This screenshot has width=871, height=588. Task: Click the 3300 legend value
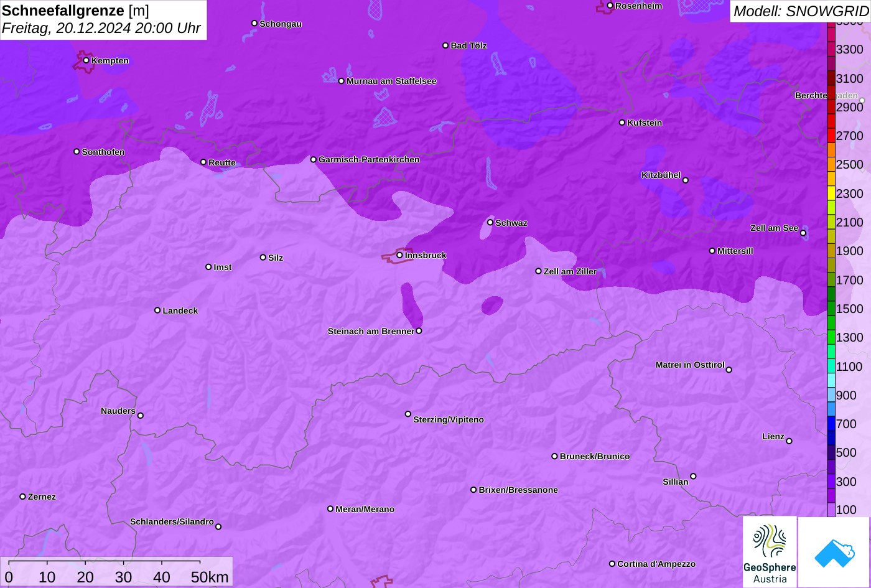[x=850, y=49]
